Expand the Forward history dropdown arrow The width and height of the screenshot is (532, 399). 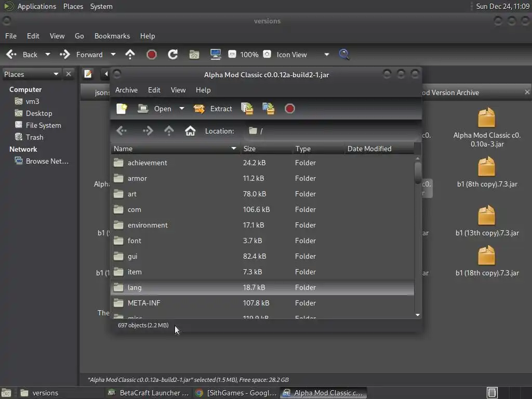pyautogui.click(x=113, y=54)
